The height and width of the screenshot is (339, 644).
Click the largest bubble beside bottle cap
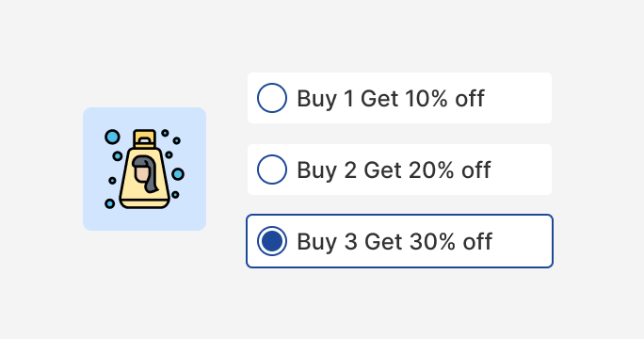click(x=112, y=137)
